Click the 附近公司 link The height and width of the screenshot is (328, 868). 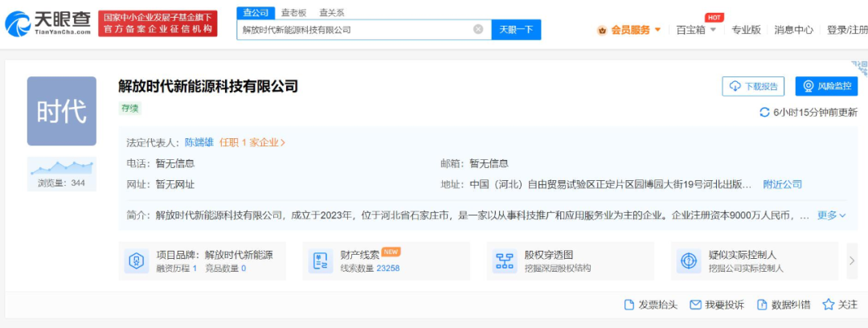782,185
